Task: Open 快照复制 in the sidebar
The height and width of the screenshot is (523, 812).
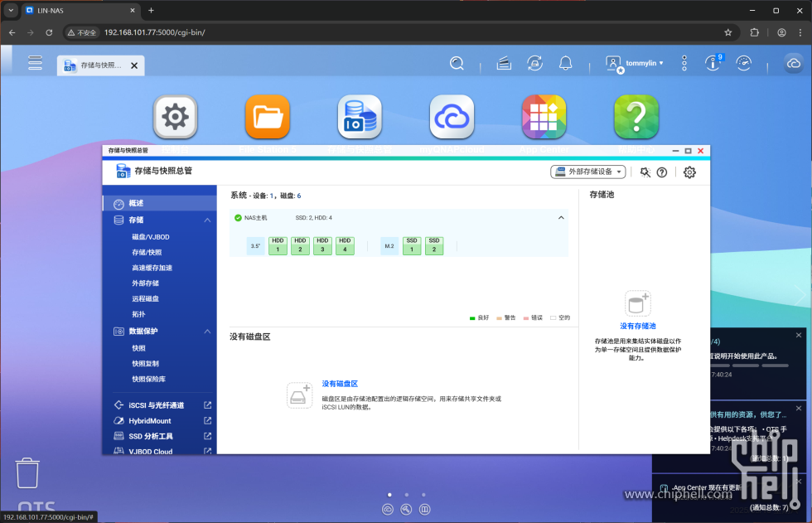Action: [x=146, y=364]
